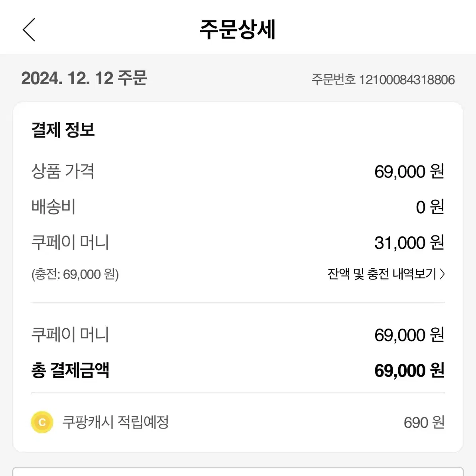The image size is (476, 476).
Task: Tap 쿠팡캐시 적립예정 text
Action: (x=115, y=422)
